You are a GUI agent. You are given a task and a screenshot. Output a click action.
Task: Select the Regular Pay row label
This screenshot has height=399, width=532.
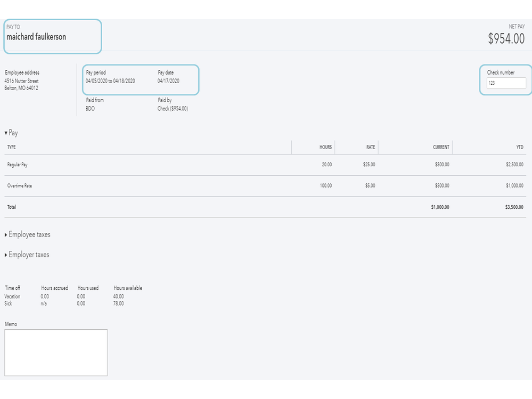(x=18, y=165)
